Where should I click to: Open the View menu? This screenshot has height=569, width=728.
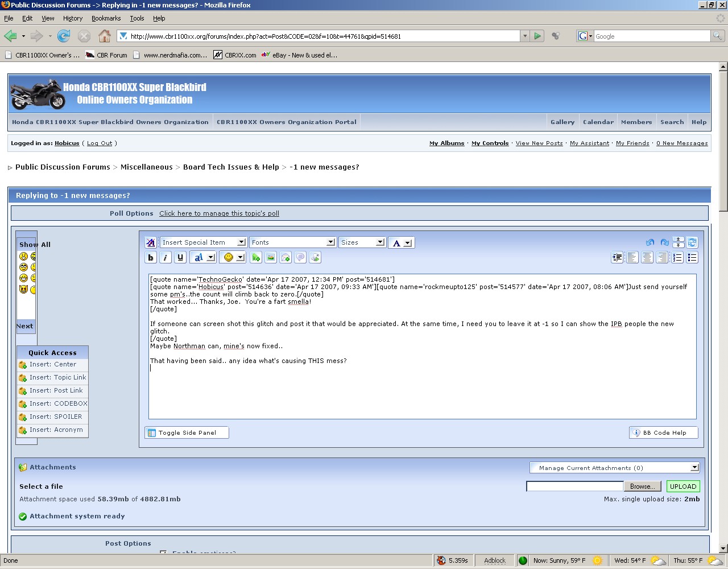(48, 18)
